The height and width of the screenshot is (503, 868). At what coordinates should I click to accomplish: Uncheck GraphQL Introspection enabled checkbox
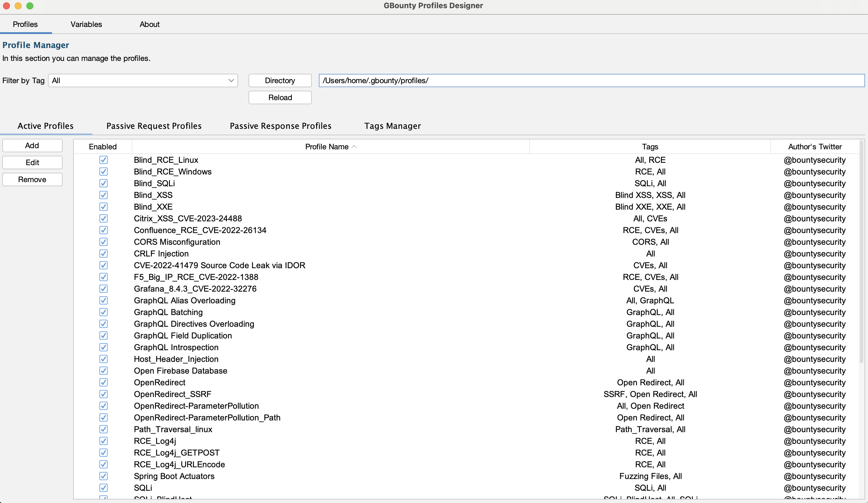click(103, 347)
